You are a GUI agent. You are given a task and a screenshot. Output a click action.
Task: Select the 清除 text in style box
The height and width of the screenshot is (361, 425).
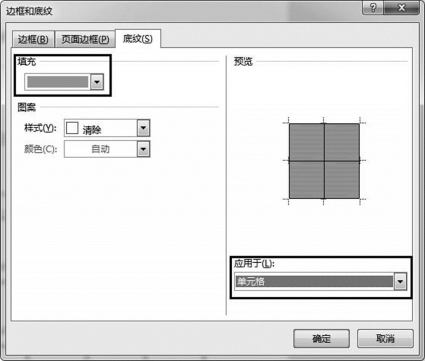pyautogui.click(x=92, y=130)
